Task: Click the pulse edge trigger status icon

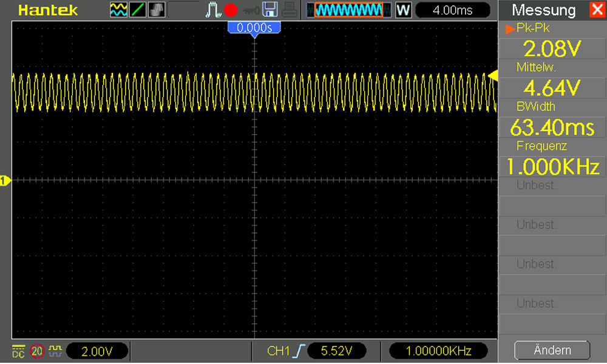Action: point(213,10)
